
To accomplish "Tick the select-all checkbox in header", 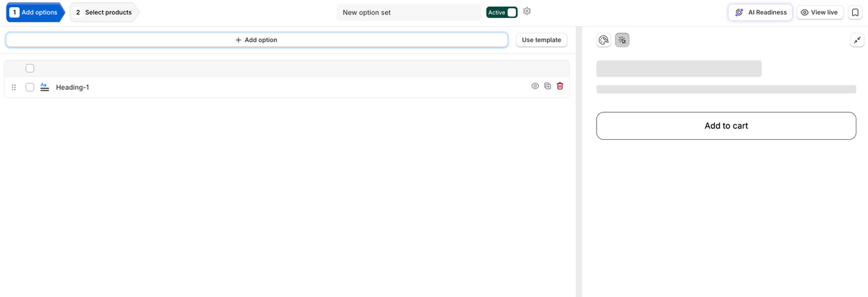I will point(30,68).
